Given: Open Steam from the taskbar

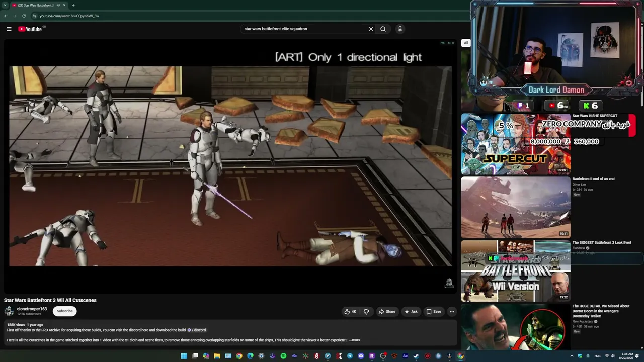Looking at the screenshot, I should pyautogui.click(x=416, y=356).
